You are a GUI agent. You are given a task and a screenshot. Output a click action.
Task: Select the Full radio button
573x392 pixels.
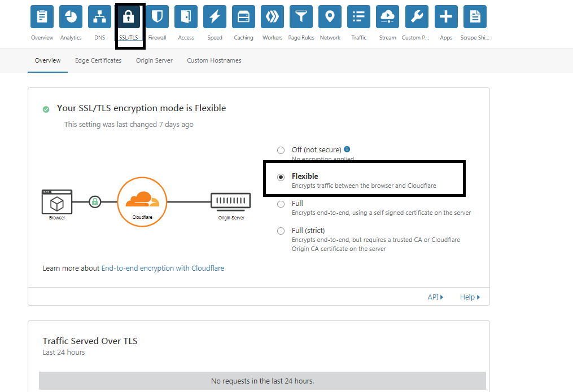click(281, 204)
